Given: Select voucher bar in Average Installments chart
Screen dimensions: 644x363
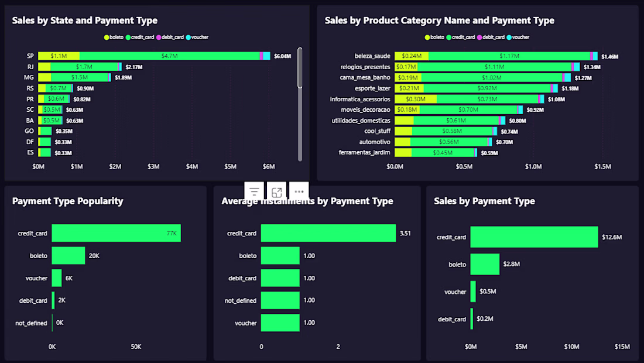Looking at the screenshot, I should coord(280,323).
